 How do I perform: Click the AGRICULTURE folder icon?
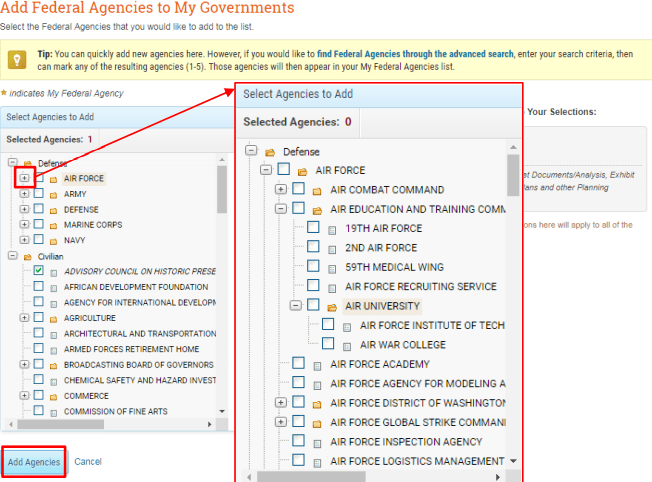pyautogui.click(x=53, y=318)
